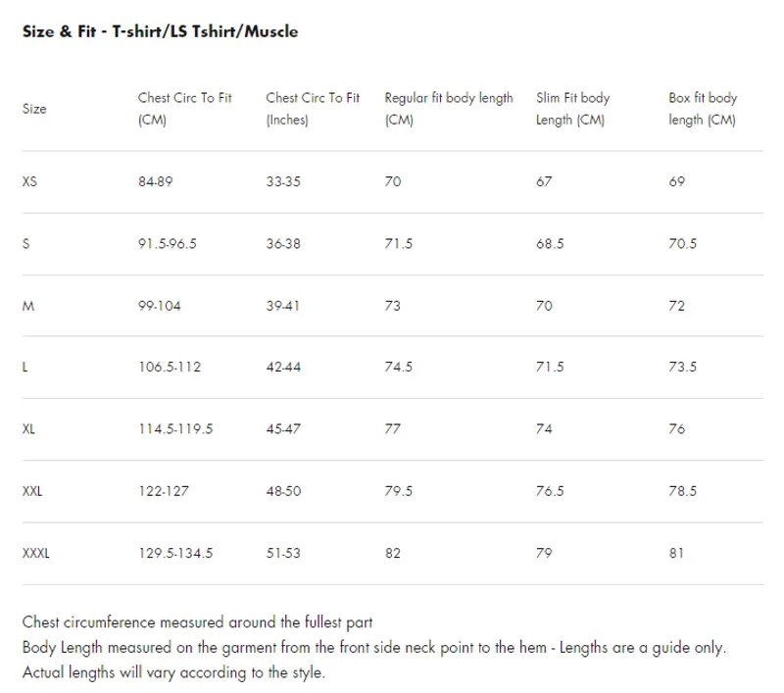Click Chest Circ To Fit (CM) header

(x=185, y=109)
